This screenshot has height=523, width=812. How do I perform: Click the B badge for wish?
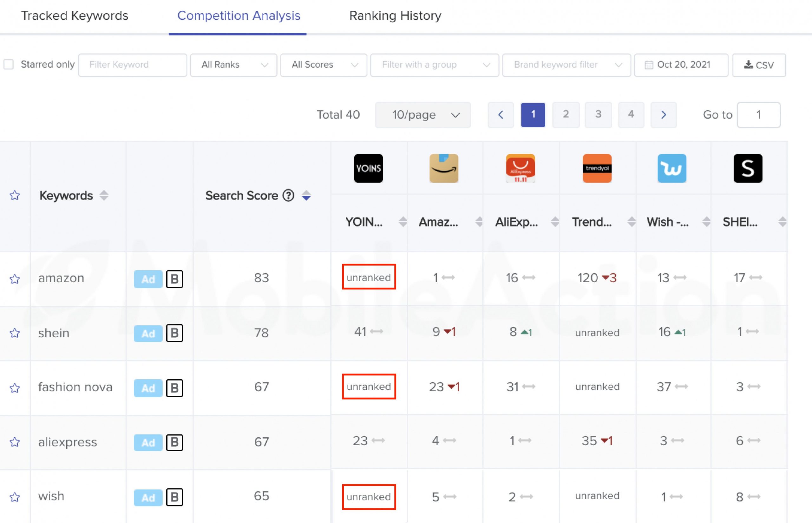pos(174,497)
